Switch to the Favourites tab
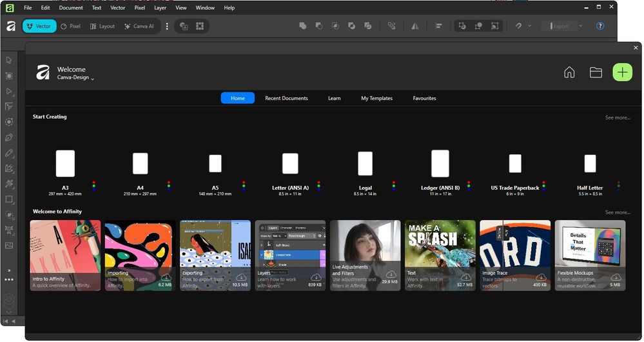Image resolution: width=644 pixels, height=342 pixels. click(424, 98)
